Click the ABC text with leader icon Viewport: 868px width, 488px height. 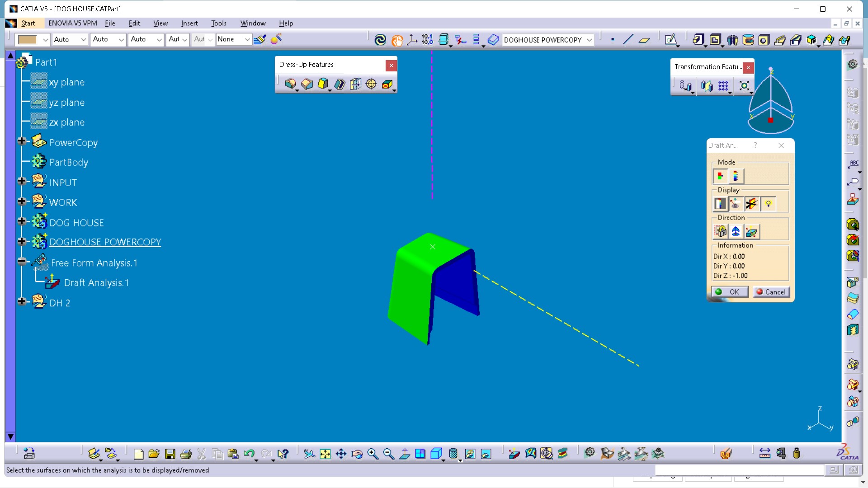pyautogui.click(x=853, y=164)
